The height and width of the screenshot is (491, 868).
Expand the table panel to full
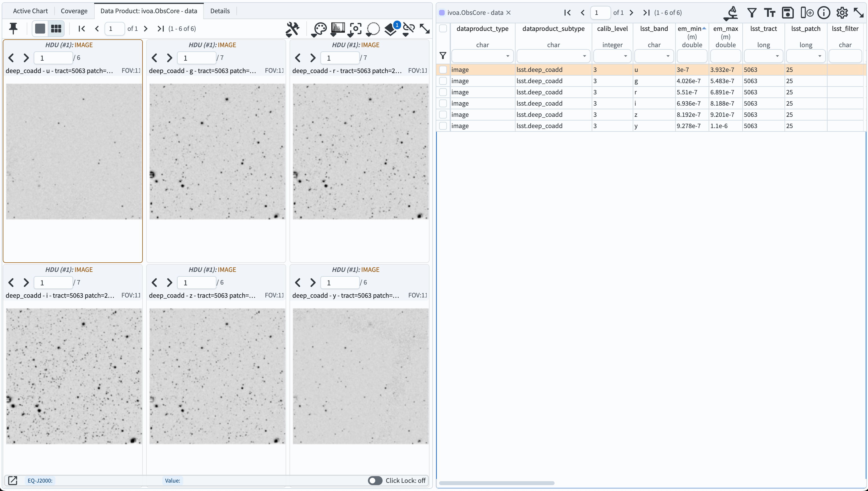(x=858, y=13)
